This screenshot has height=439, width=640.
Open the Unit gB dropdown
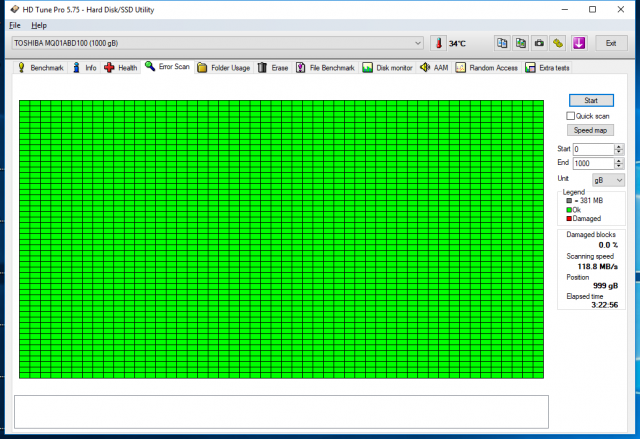pos(608,180)
